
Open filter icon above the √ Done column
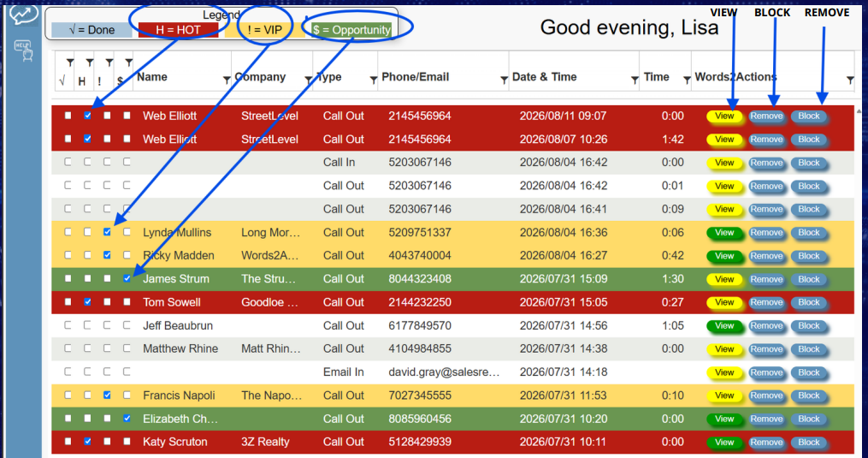(x=70, y=62)
